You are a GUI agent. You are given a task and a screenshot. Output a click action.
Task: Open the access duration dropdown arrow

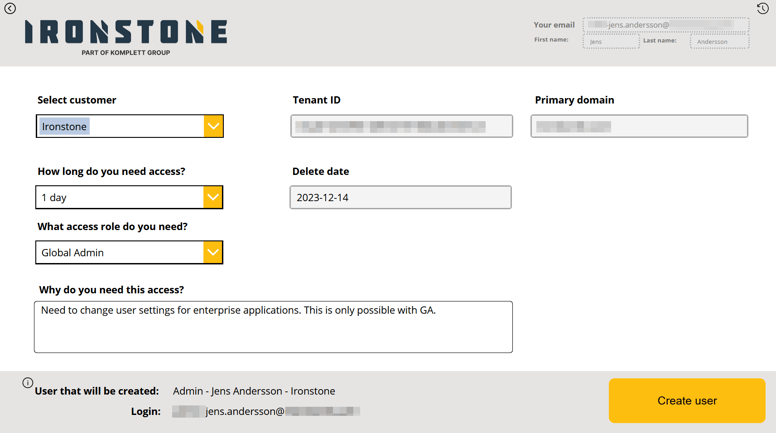click(x=213, y=197)
